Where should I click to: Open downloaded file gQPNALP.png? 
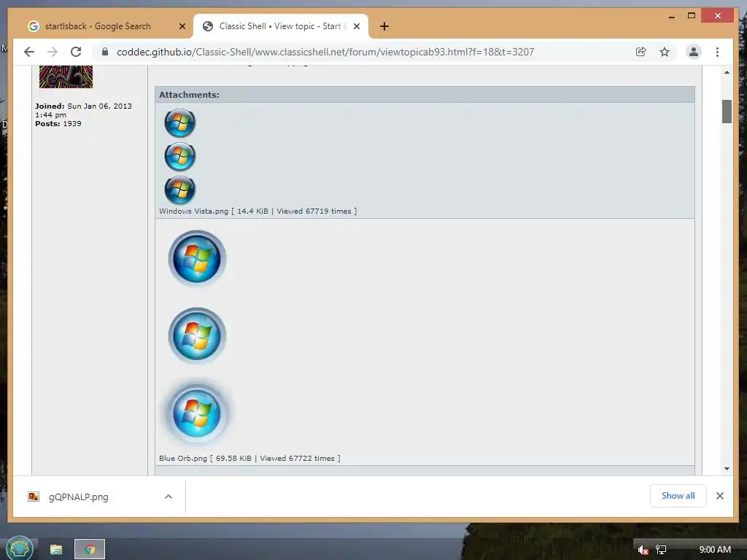click(x=79, y=497)
